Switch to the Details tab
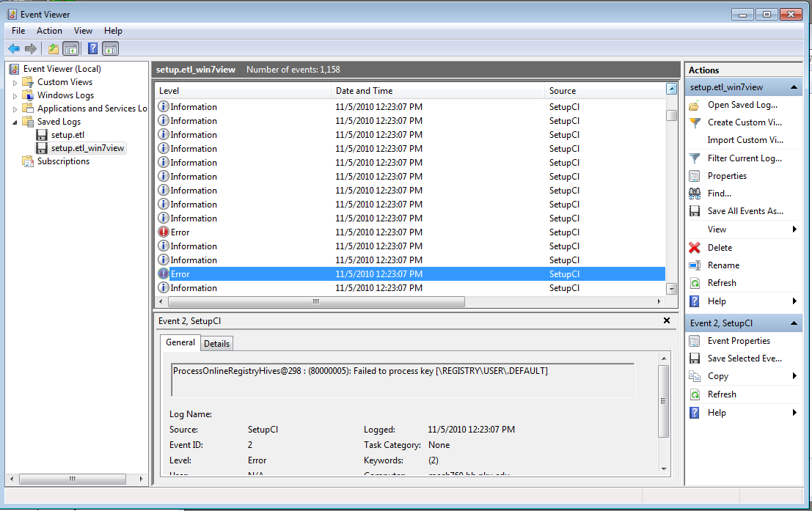812x511 pixels. (216, 343)
